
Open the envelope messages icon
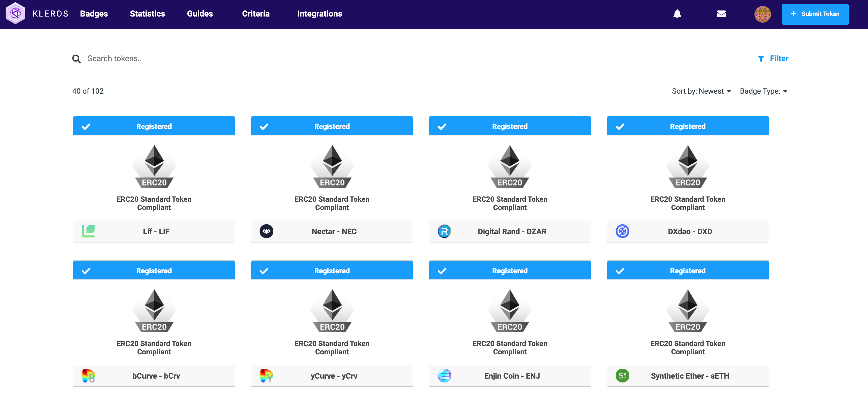point(721,14)
